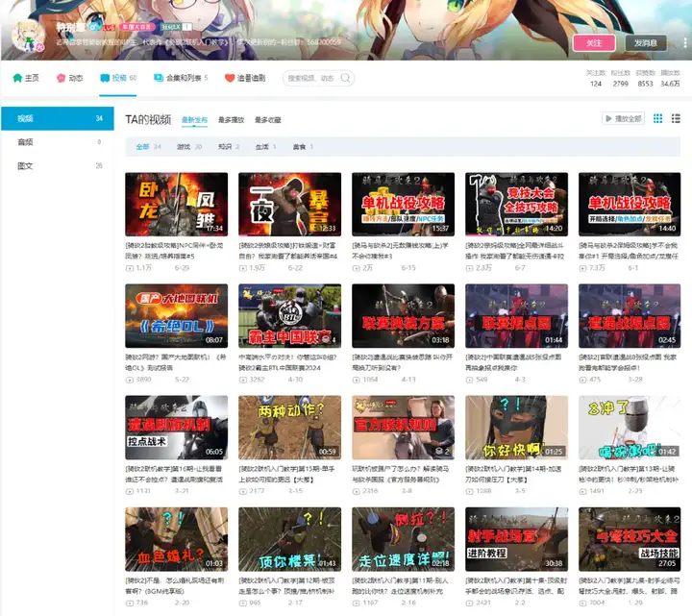Open the 走位速度详解 video thumbnail
The width and height of the screenshot is (692, 616).
pos(404,539)
